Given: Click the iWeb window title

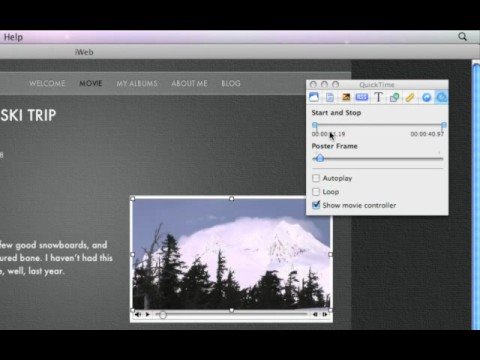Looking at the screenshot, I should tap(84, 52).
